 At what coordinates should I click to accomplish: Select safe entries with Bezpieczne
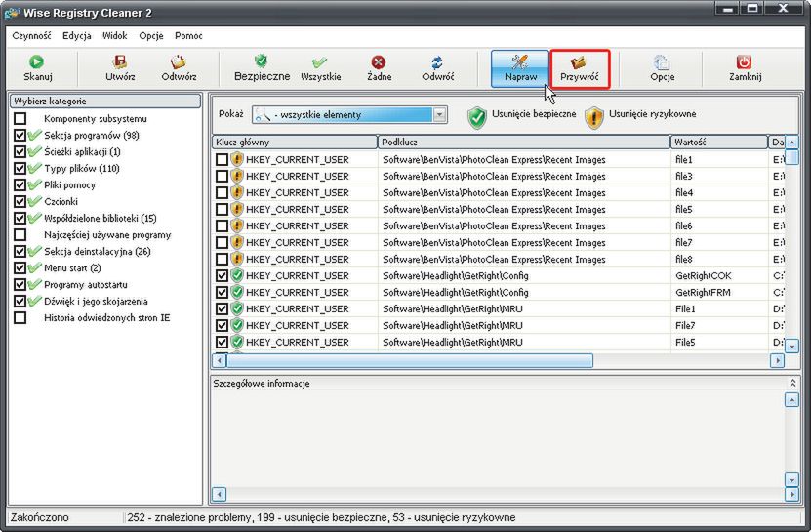[262, 68]
